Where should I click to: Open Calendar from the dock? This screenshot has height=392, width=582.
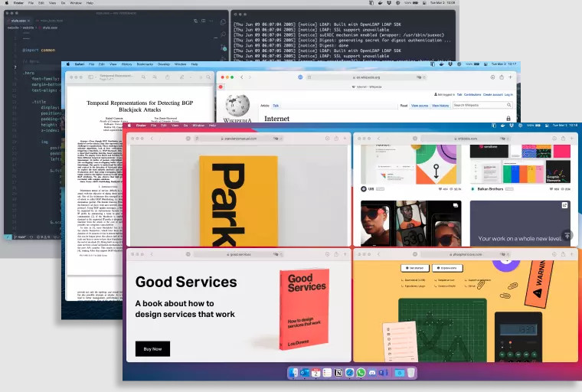316,373
